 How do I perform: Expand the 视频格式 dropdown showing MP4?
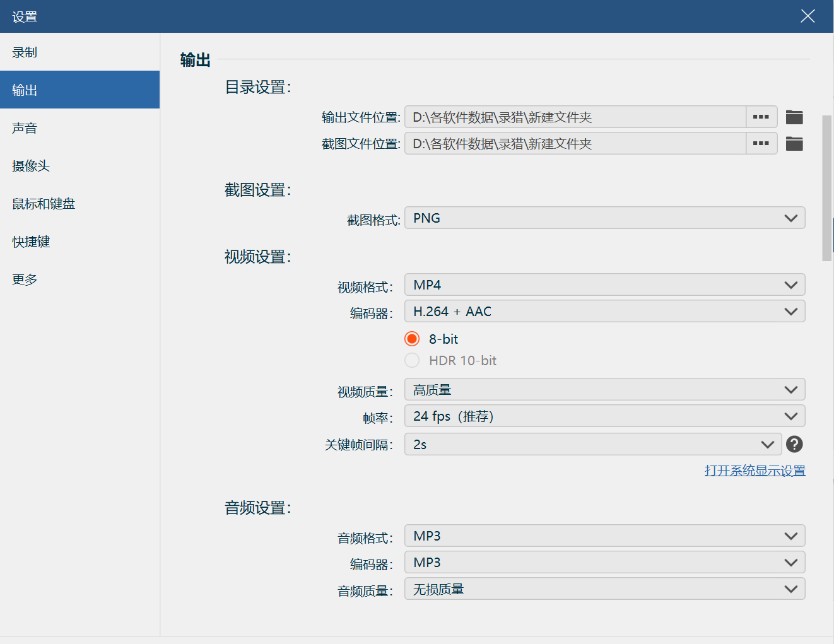[604, 284]
